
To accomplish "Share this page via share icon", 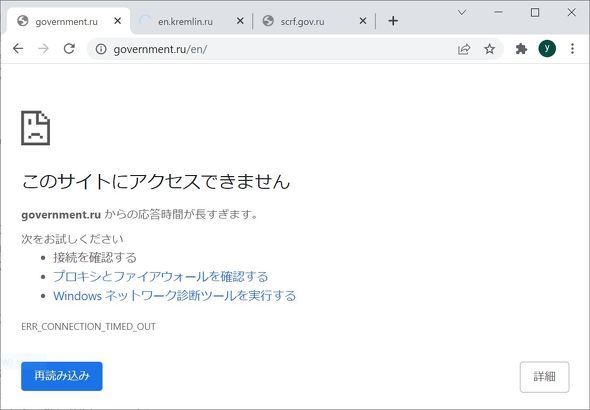I will pyautogui.click(x=464, y=49).
